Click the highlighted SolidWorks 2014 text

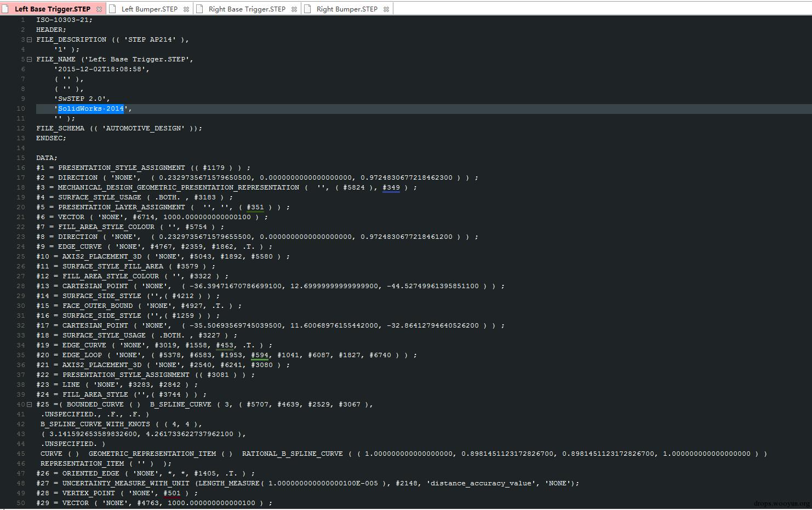click(x=91, y=108)
